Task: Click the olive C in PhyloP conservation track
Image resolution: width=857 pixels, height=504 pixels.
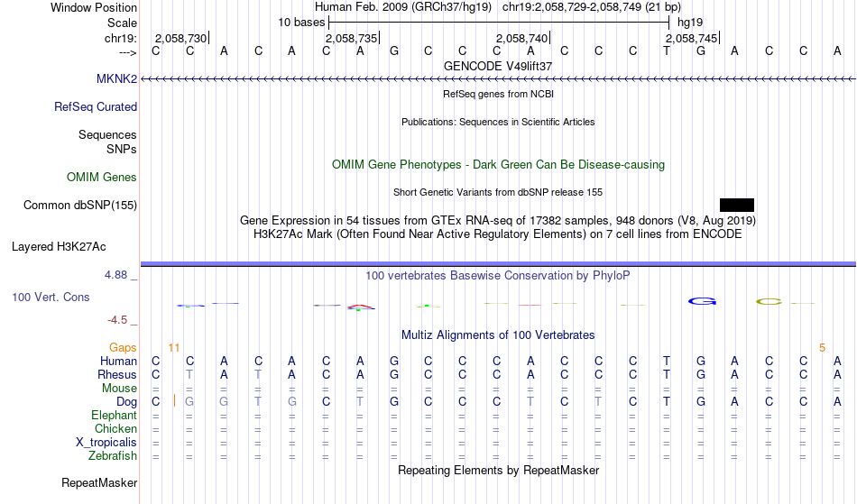Action: [769, 301]
